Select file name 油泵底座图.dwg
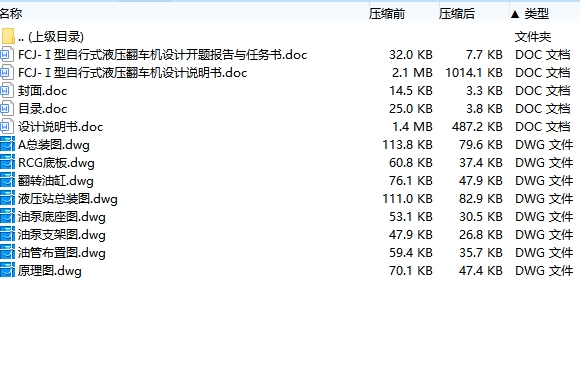The height and width of the screenshot is (372, 580). [62, 217]
